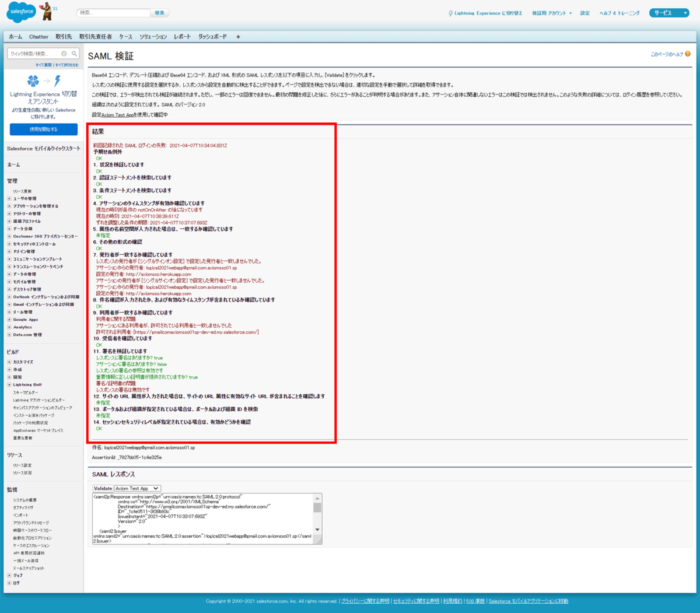The image size is (700, 613).
Task: Click the header search input field
Action: 113,13
